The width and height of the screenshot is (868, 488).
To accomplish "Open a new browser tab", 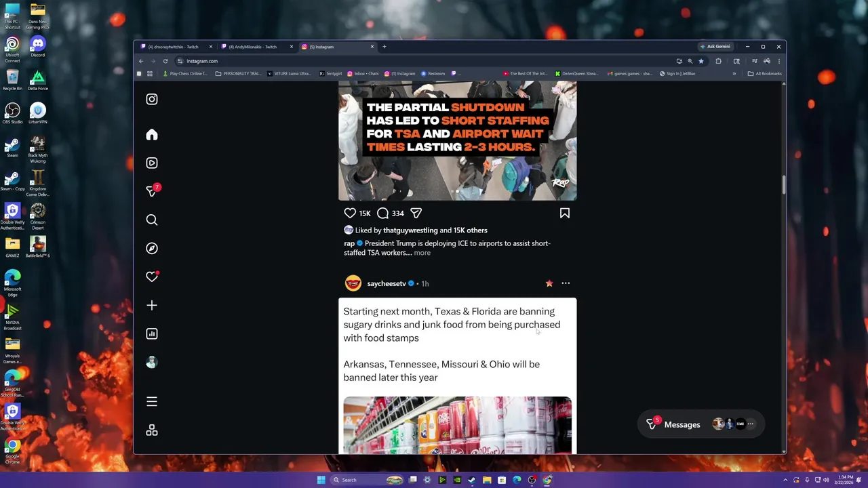I will [384, 47].
